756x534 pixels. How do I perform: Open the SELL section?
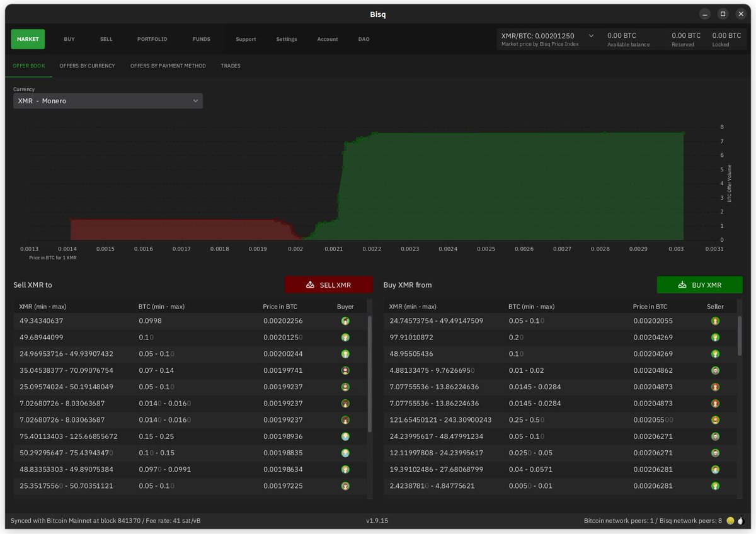coord(106,39)
